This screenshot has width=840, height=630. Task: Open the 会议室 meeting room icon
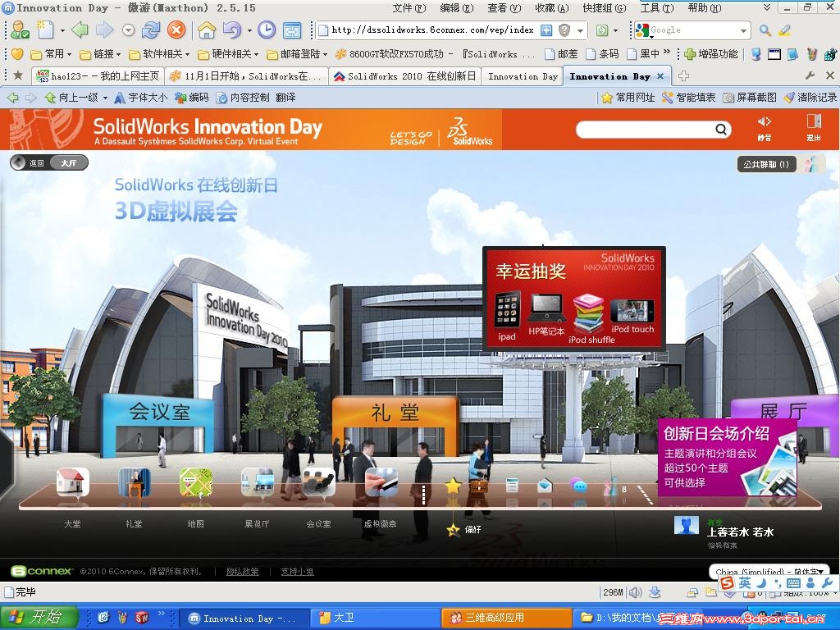click(319, 482)
